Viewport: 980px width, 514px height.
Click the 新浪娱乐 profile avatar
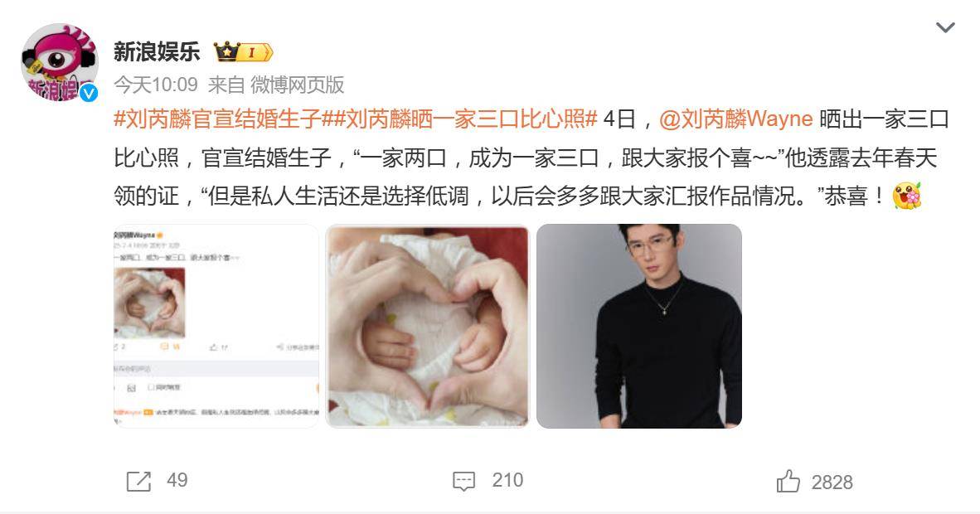[60, 62]
